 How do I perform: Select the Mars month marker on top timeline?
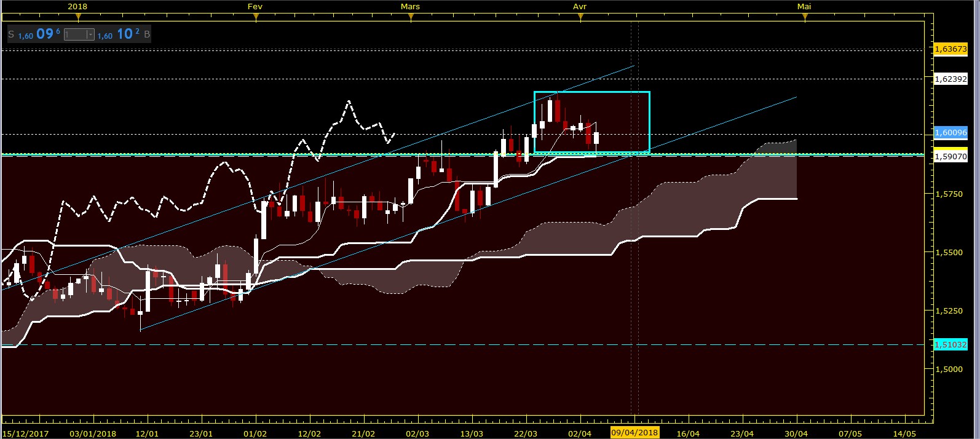click(x=411, y=7)
